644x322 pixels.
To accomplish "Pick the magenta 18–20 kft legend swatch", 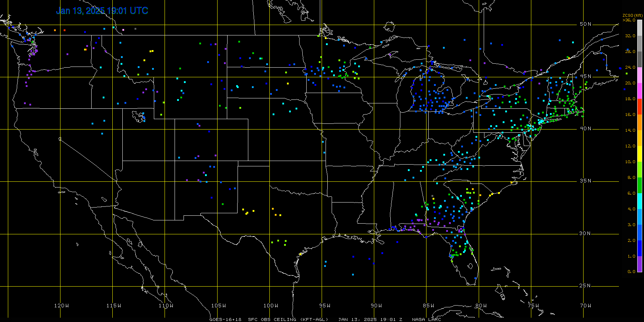I will (640, 91).
